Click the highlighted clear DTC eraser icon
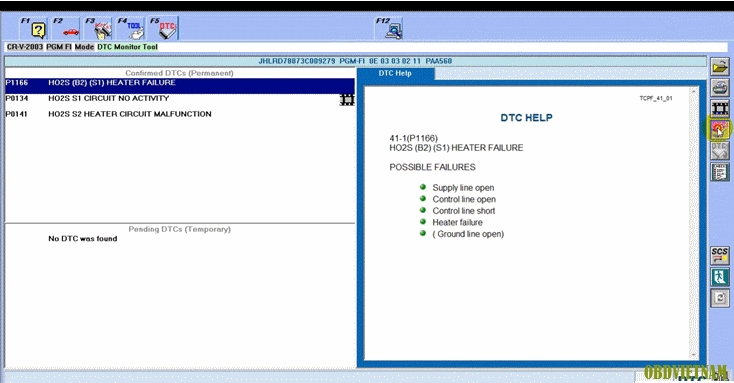734x383 pixels. click(719, 129)
